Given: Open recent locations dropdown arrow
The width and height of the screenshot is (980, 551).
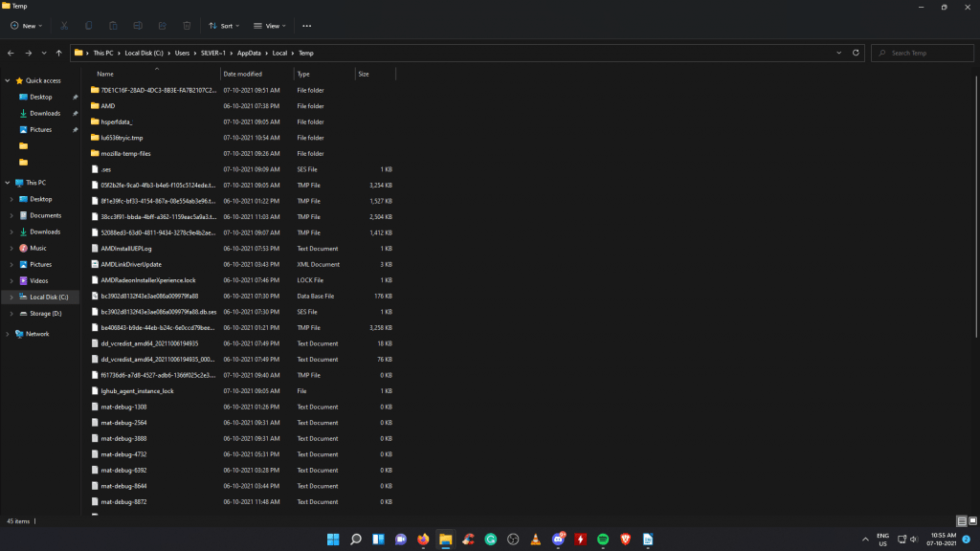Looking at the screenshot, I should 44,54.
